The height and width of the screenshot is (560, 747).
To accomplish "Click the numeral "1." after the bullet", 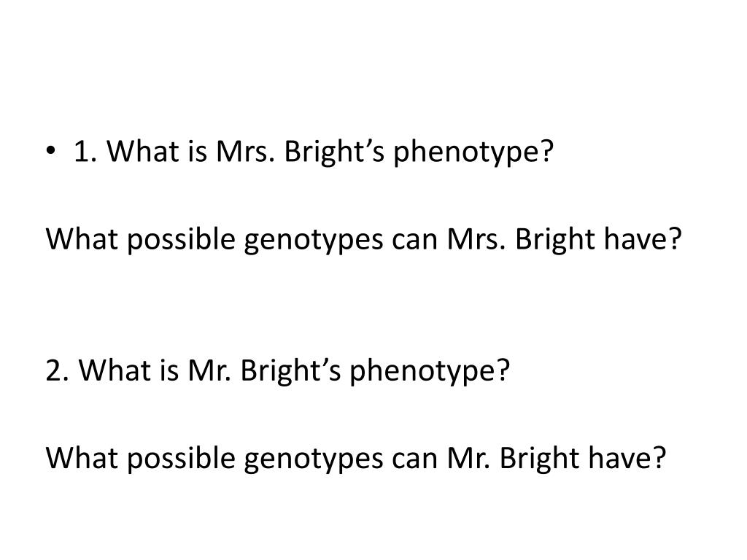I will pos(86,152).
